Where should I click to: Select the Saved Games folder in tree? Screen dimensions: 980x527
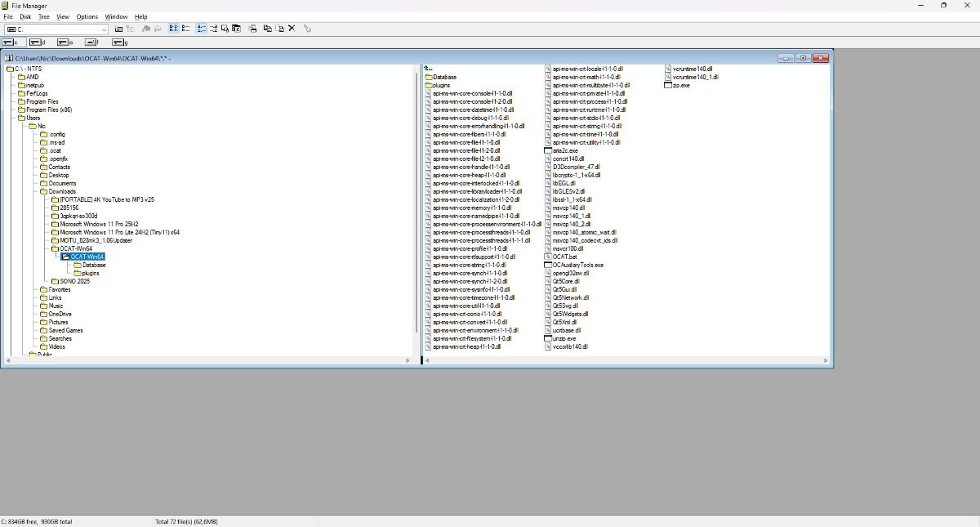pyautogui.click(x=60, y=330)
